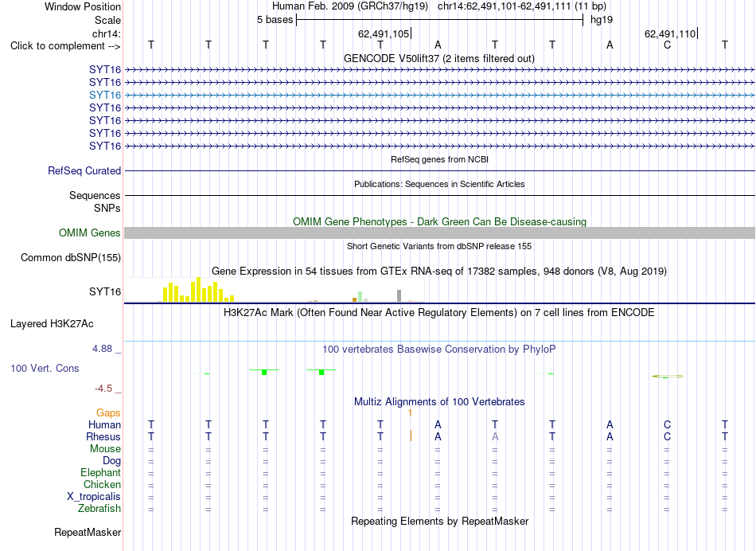The height and width of the screenshot is (551, 756).
Task: Open 'Multiz Alignments of 100 Vertebrates' title
Action: click(x=439, y=402)
